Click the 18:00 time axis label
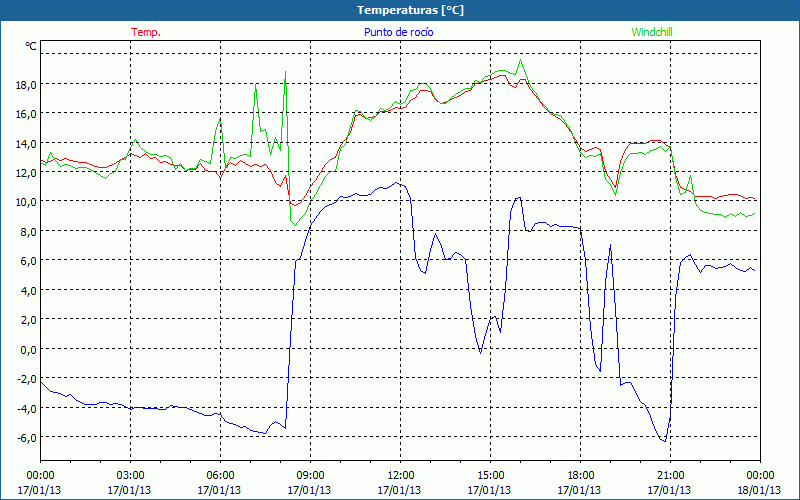 580,476
